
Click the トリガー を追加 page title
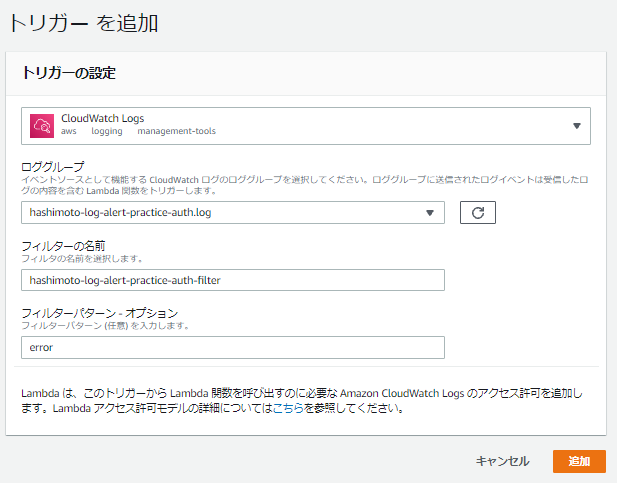84,22
